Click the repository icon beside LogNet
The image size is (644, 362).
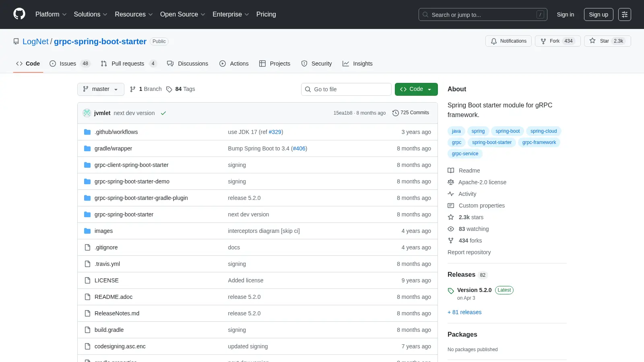pos(16,41)
